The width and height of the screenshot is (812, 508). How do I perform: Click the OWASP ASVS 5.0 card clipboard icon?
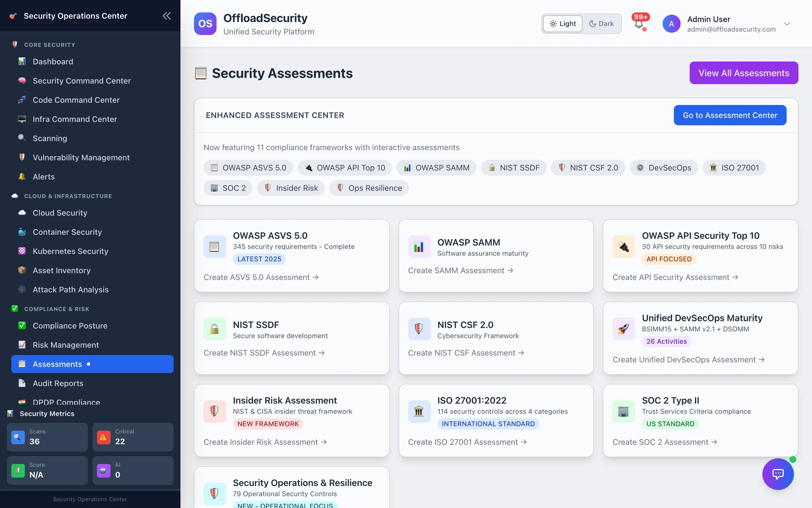(x=215, y=246)
